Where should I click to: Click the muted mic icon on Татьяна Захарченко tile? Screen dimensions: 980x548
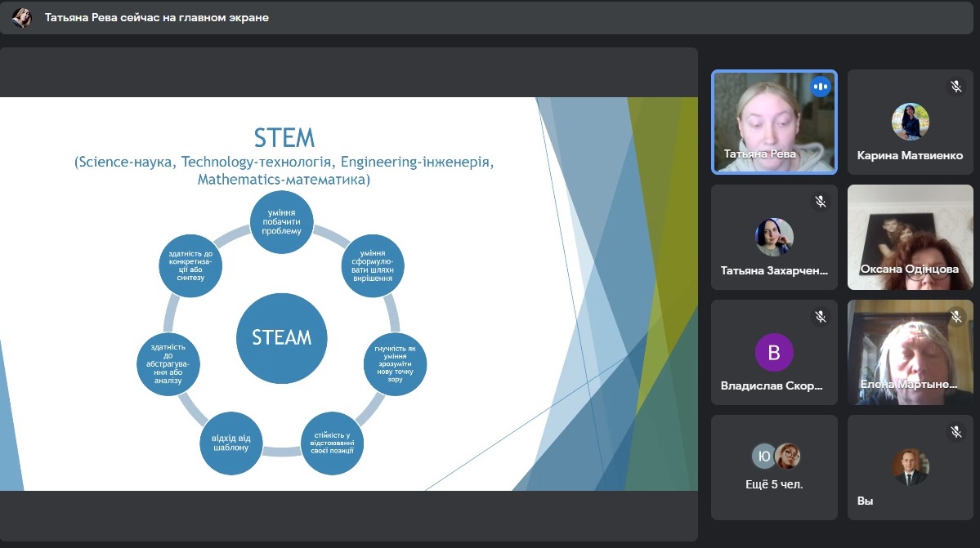(820, 201)
